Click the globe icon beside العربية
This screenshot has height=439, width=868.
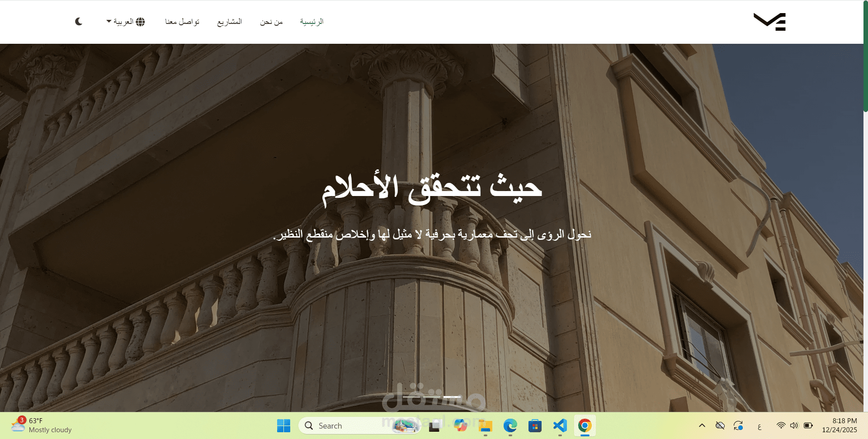140,21
